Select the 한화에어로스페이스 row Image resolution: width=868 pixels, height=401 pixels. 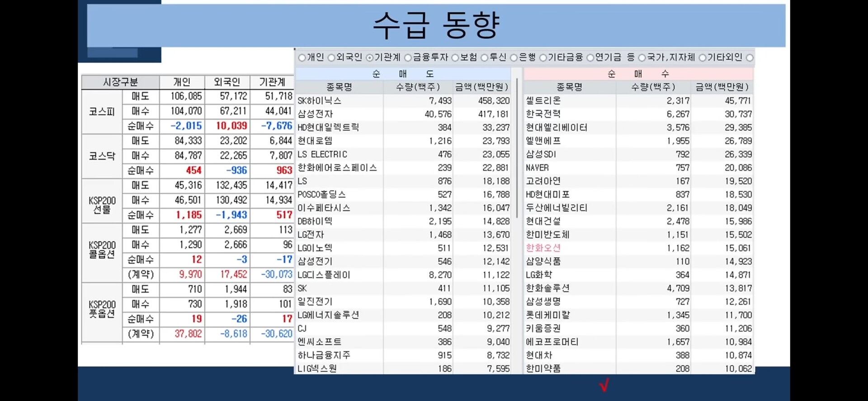pyautogui.click(x=403, y=167)
